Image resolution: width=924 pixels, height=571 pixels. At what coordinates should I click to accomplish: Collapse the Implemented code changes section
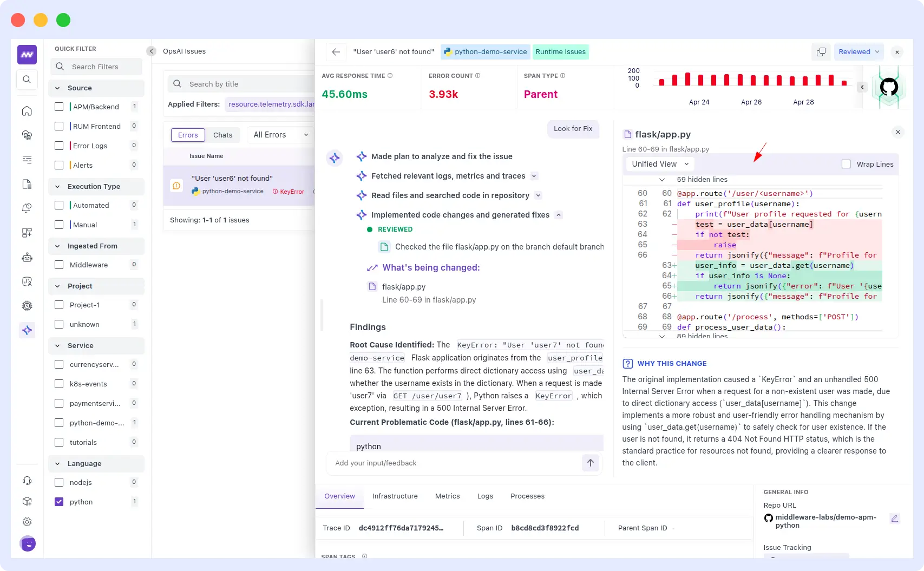(559, 215)
